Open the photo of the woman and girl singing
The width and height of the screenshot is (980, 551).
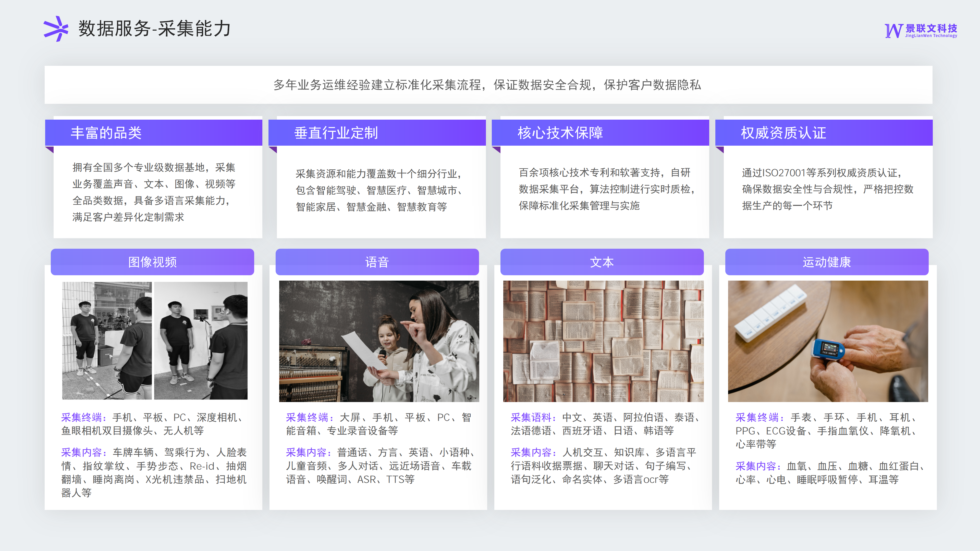coord(379,341)
